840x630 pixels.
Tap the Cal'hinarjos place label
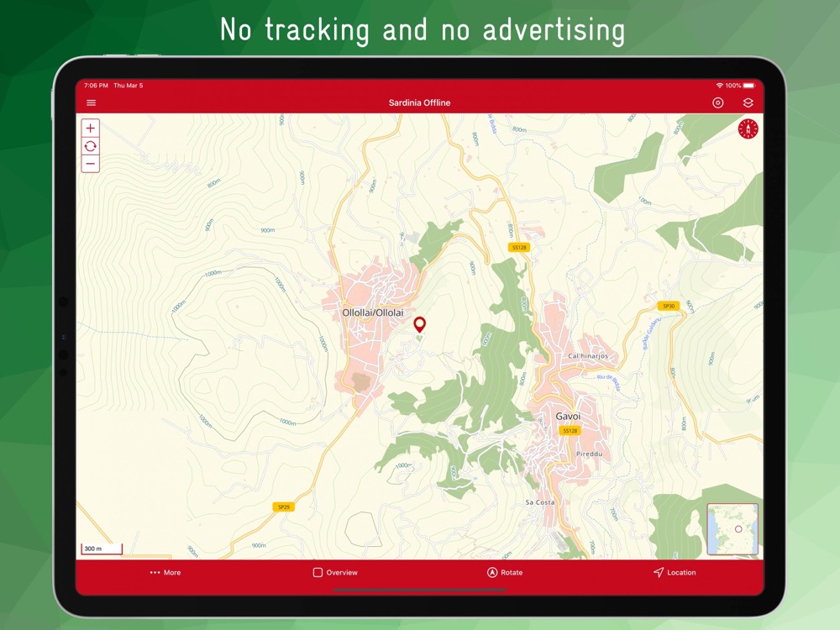point(588,355)
